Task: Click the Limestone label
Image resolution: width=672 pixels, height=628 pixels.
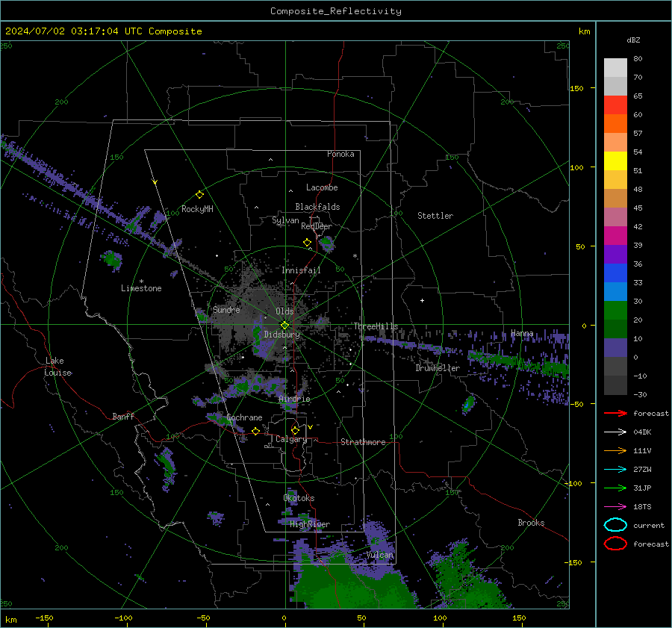Action: click(x=141, y=288)
